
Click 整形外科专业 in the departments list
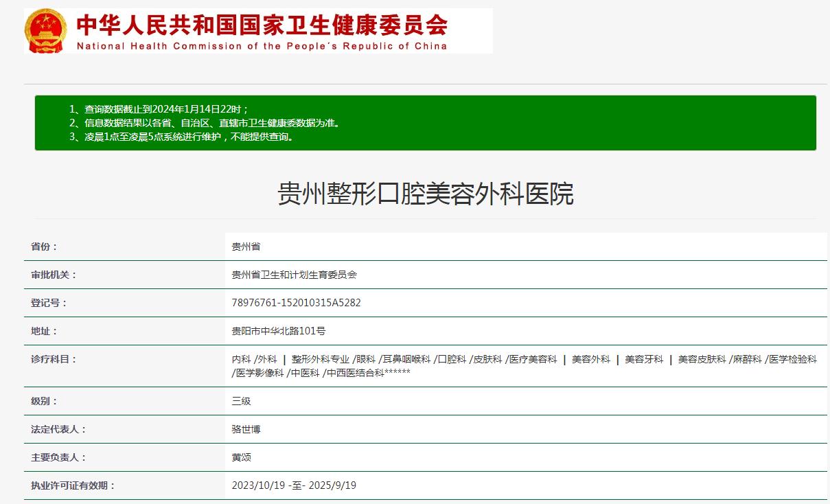pos(320,359)
